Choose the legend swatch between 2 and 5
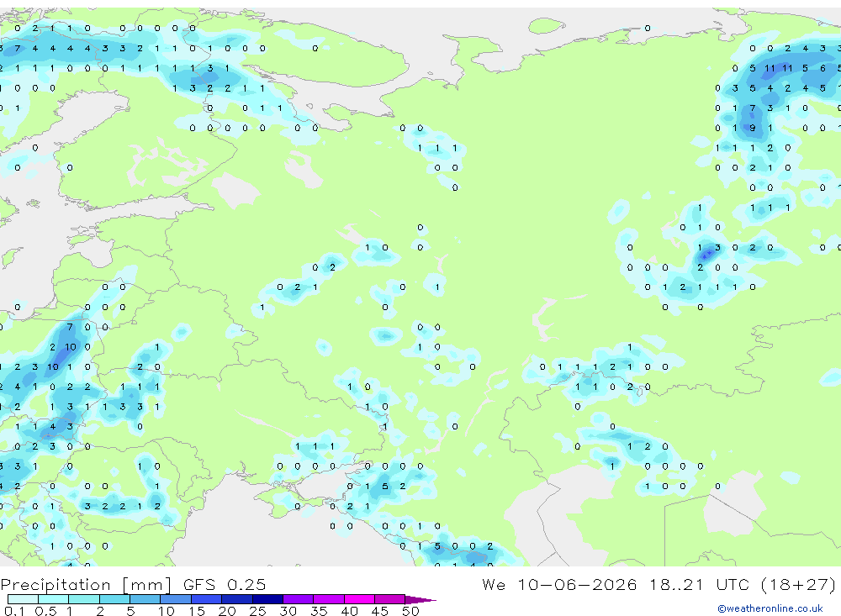Image resolution: width=841 pixels, height=616 pixels. pyautogui.click(x=114, y=599)
